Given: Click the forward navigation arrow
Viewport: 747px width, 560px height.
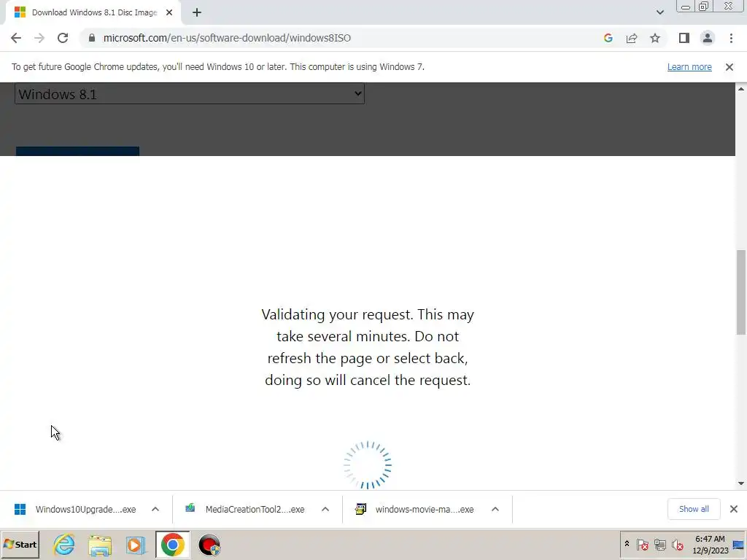Looking at the screenshot, I should [39, 38].
